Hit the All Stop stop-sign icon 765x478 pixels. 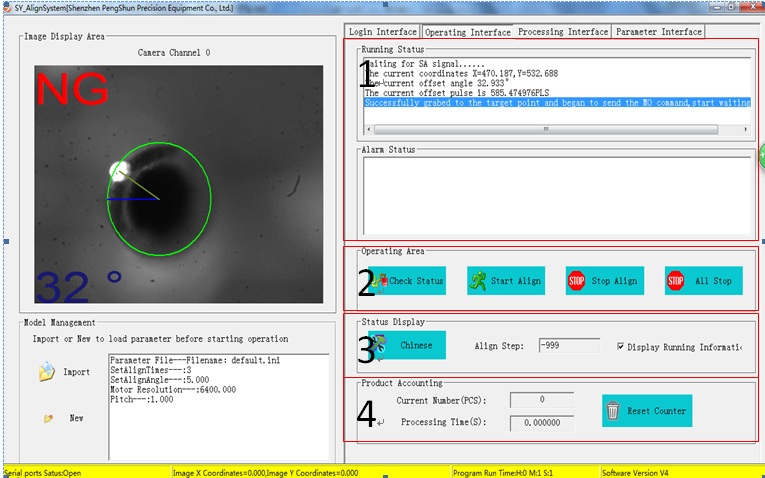[x=676, y=281]
